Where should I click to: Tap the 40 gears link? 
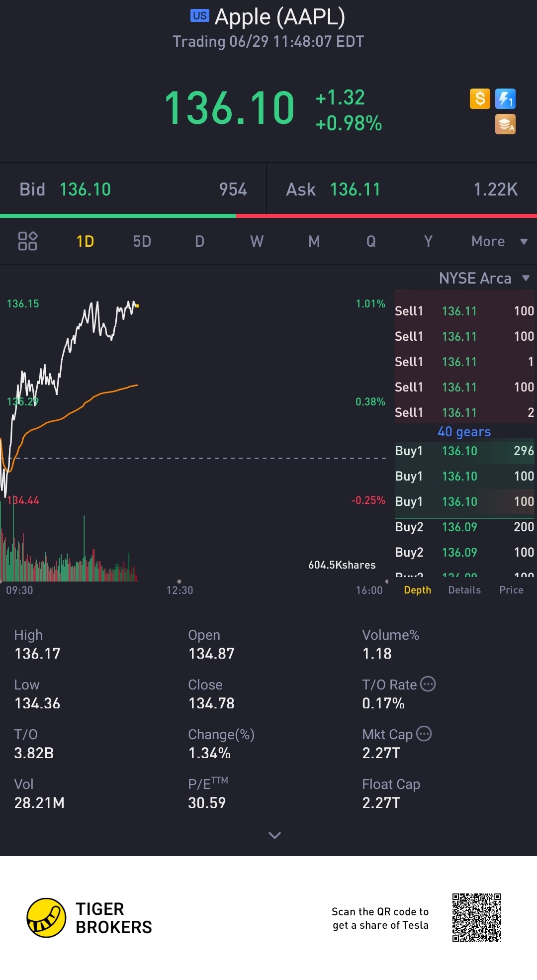coord(464,431)
